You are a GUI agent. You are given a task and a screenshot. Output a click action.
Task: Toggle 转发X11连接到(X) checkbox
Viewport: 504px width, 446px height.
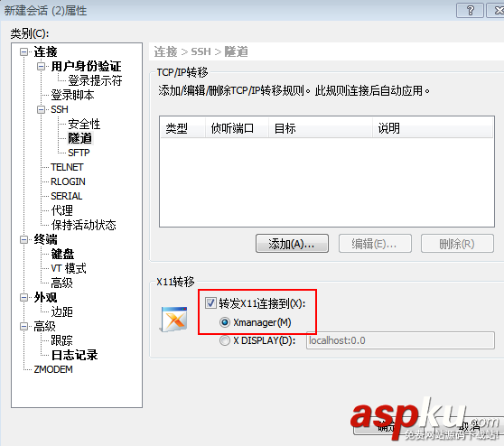coord(210,303)
